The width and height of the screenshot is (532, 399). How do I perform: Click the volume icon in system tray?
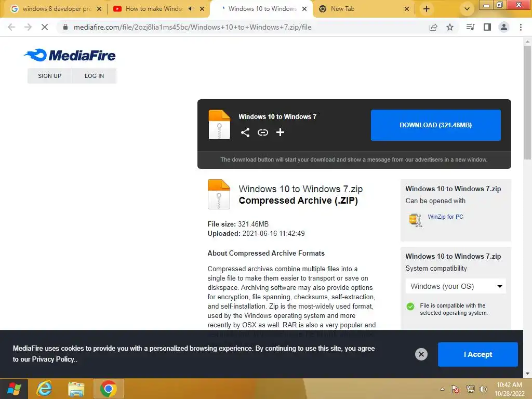(483, 389)
